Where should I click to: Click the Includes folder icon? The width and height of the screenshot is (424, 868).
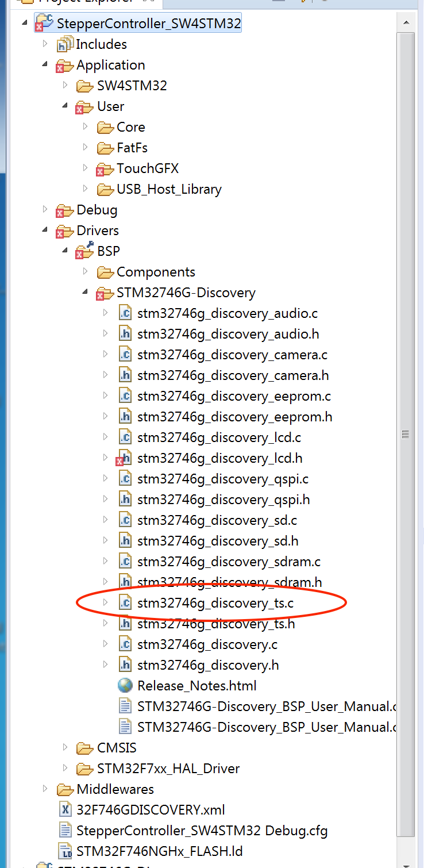(65, 44)
